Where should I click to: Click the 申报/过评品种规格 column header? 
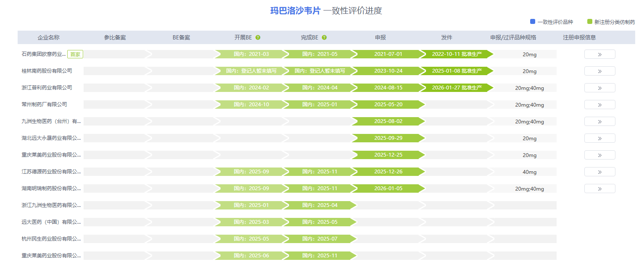(x=513, y=37)
